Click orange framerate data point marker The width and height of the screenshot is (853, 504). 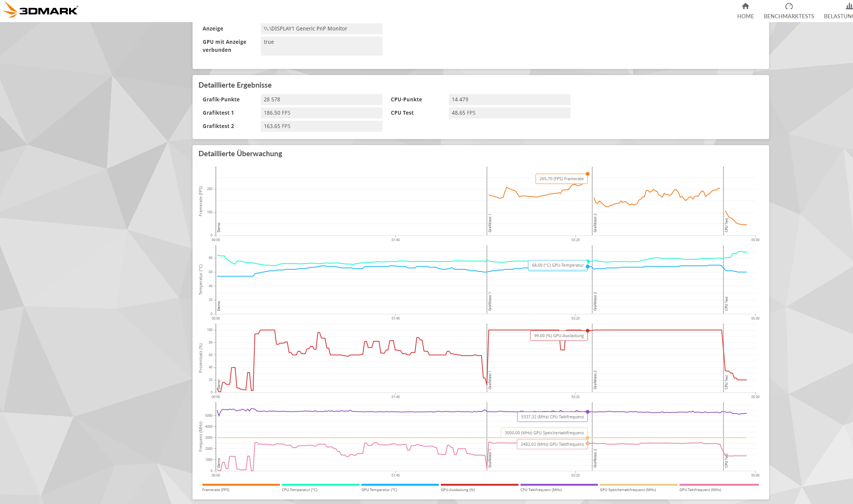coord(588,174)
